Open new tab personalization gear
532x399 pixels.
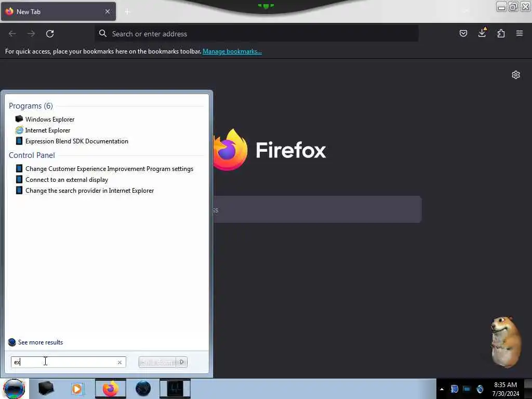[516, 75]
